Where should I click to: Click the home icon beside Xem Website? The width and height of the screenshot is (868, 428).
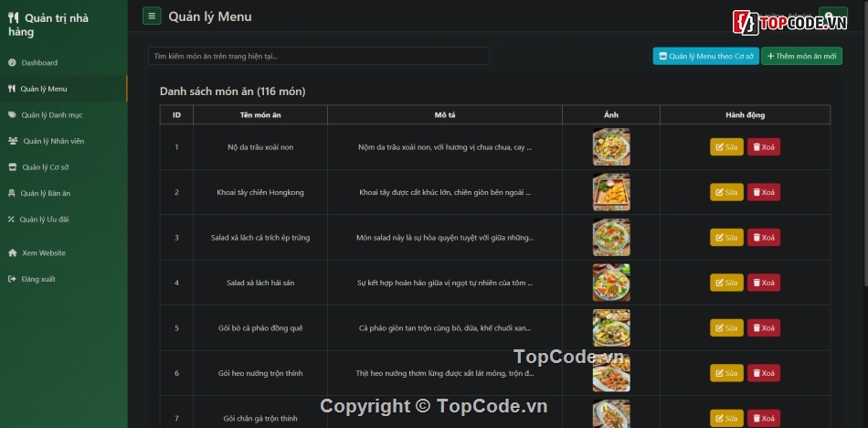pyautogui.click(x=13, y=252)
